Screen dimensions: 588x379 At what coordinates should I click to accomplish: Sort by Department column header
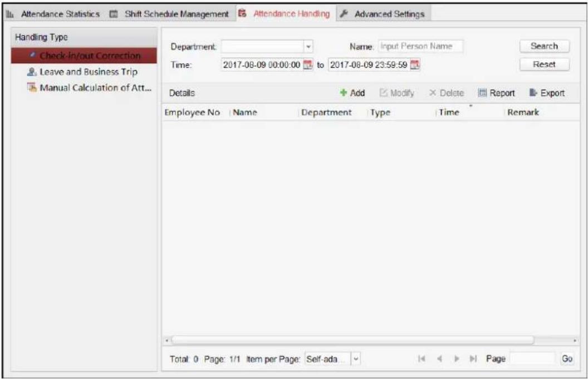tap(332, 112)
